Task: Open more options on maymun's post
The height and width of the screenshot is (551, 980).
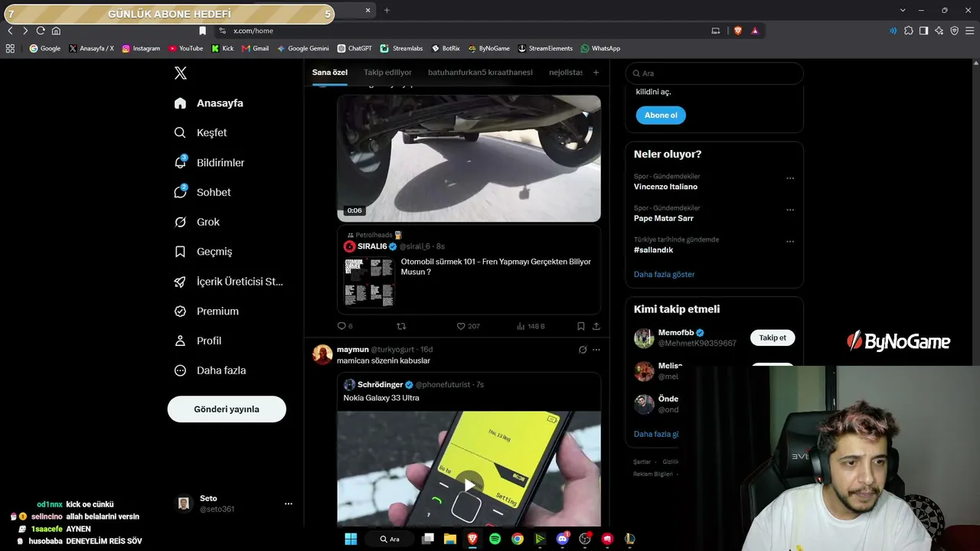Action: (x=596, y=350)
